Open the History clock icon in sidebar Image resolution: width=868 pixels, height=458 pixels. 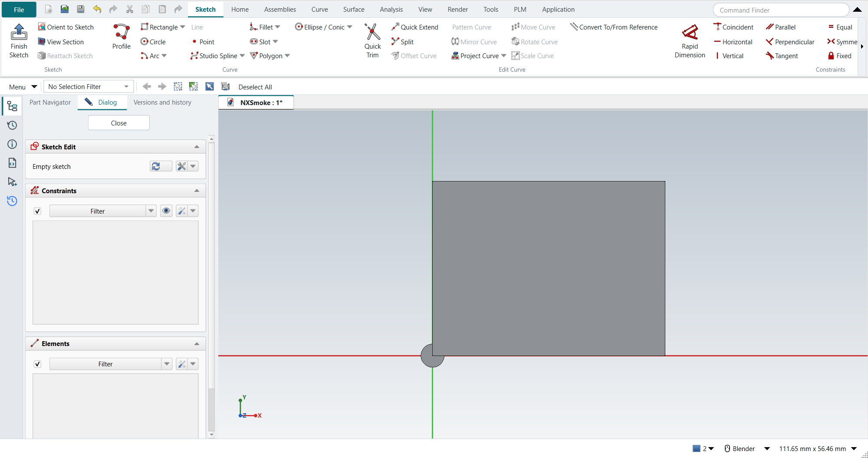click(12, 125)
